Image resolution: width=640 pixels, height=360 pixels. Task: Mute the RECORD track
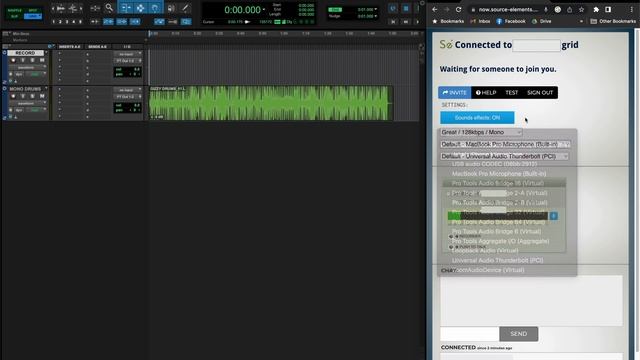(x=42, y=60)
